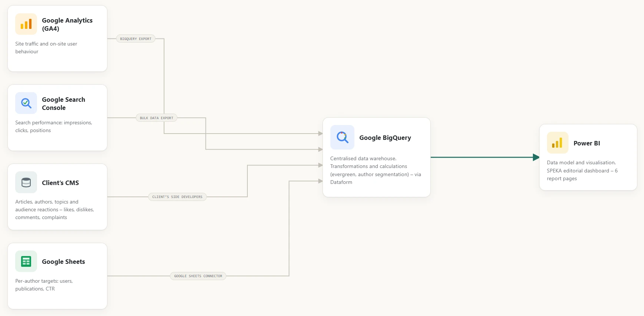Click the 'Per-author targets: users, publications, CTR' text
The image size is (644, 316).
coord(44,285)
